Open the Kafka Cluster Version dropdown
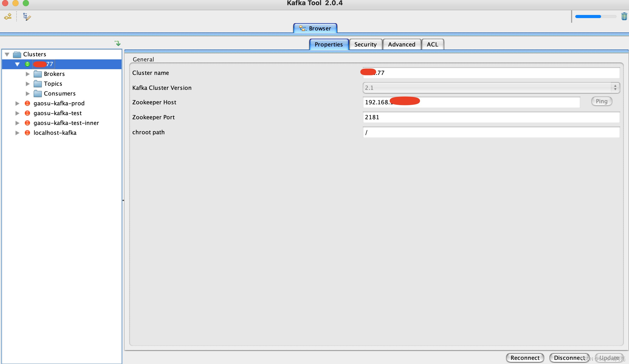 (x=616, y=88)
